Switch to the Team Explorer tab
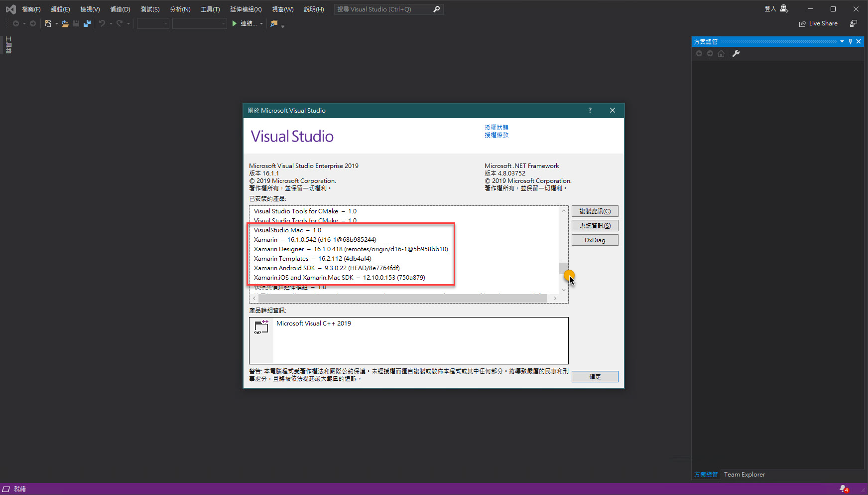Viewport: 868px width, 495px height. coord(744,475)
